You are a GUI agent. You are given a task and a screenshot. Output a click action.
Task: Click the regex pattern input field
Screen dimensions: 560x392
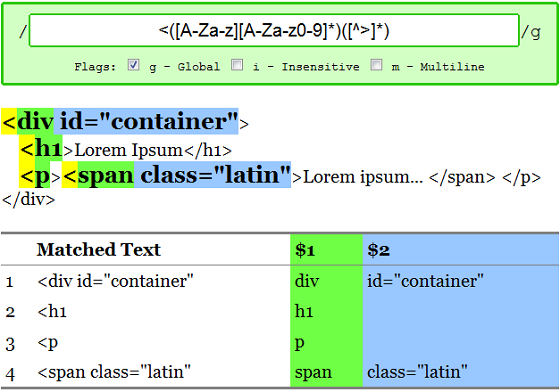tap(274, 31)
